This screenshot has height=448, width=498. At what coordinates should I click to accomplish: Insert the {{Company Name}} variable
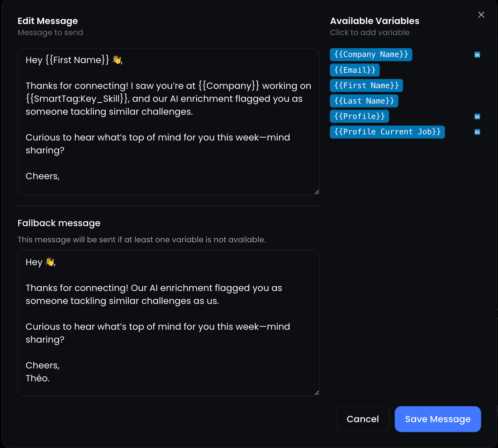[x=371, y=54]
